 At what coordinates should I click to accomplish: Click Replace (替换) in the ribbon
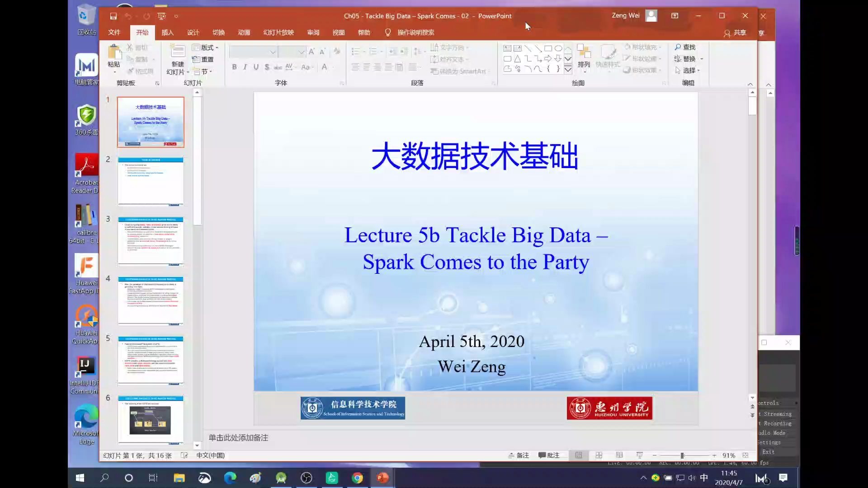click(x=688, y=58)
